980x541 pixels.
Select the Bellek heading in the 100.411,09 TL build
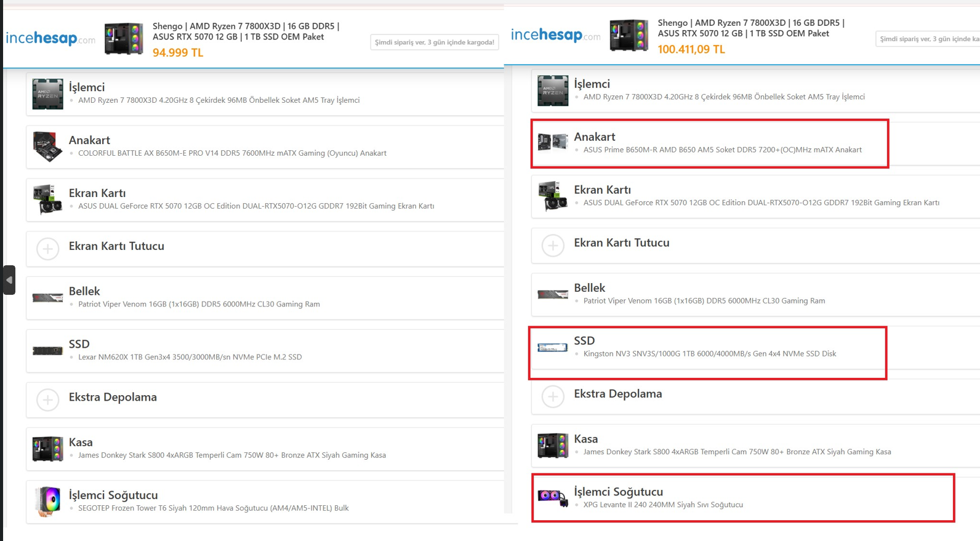coord(590,287)
